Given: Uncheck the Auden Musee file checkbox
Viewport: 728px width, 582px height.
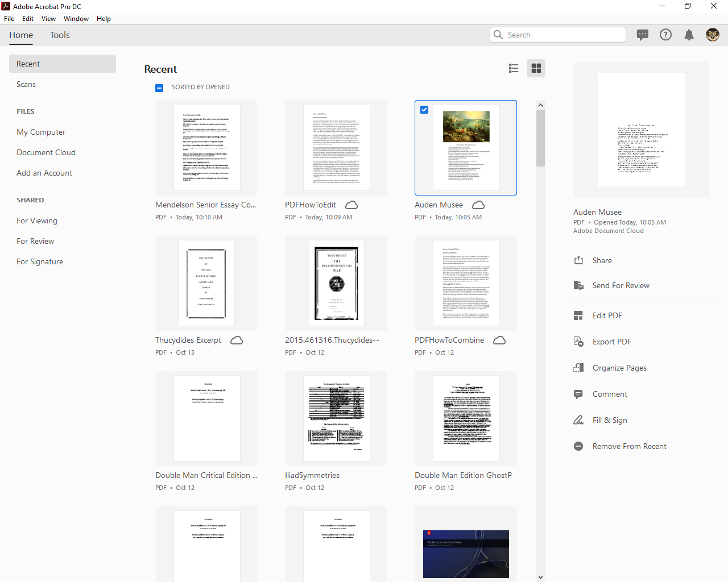Looking at the screenshot, I should (424, 110).
